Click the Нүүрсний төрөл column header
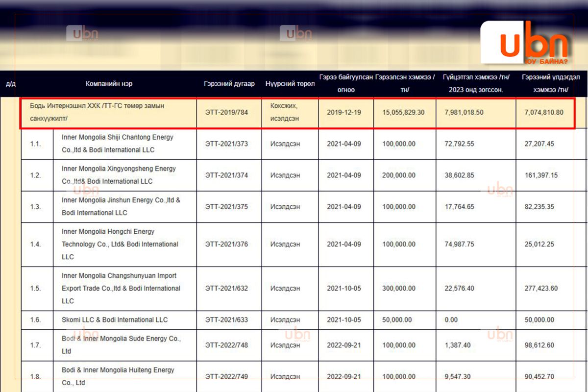The image size is (588, 392). (x=290, y=84)
